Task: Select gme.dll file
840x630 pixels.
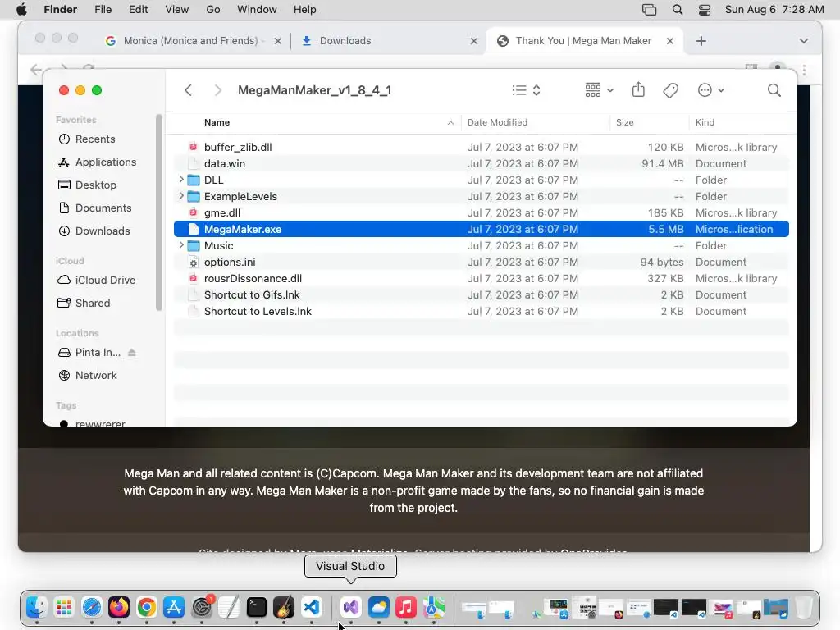Action: [x=481, y=212]
